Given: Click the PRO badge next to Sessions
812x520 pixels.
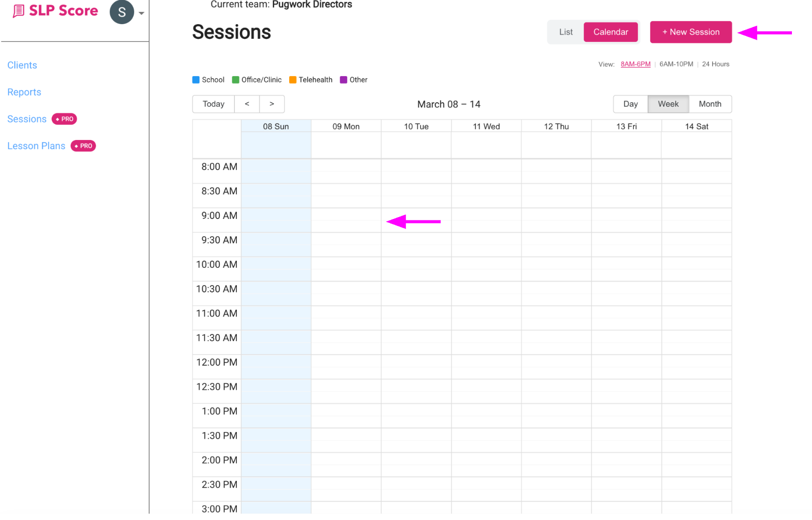Looking at the screenshot, I should 64,119.
